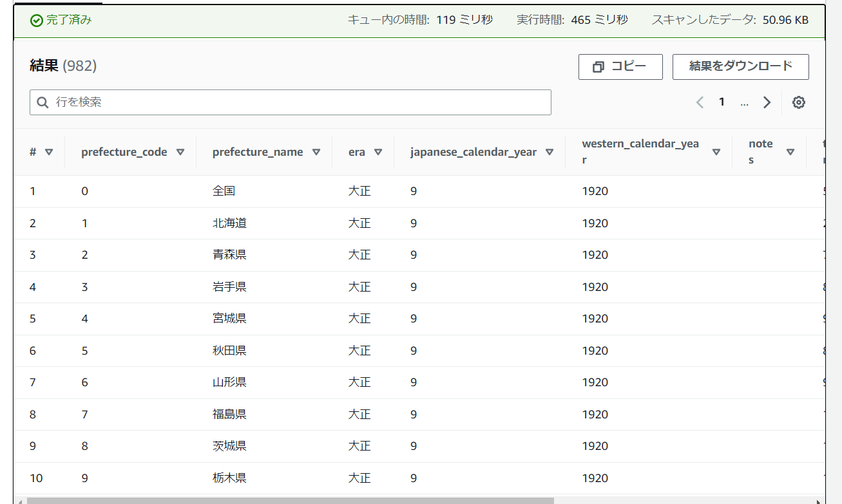Viewport: 842px width, 504px height.
Task: Click the 完了済み status text
Action: pos(69,20)
